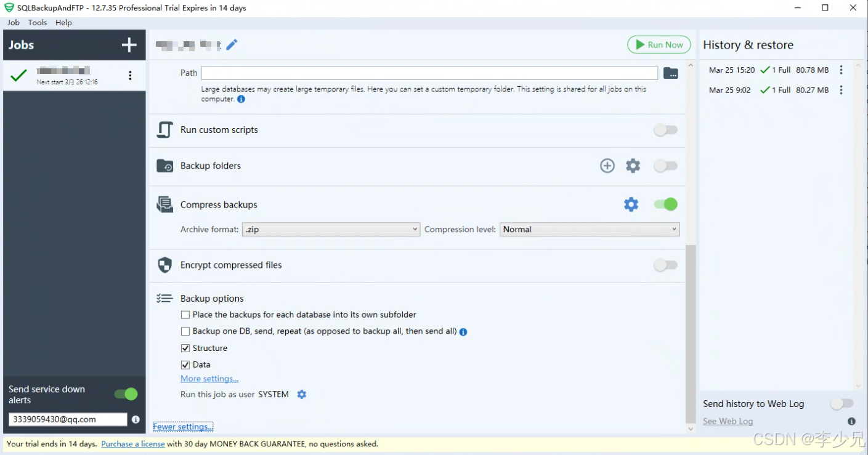Open options for Mar 25 9:02 backup
Viewport: 868px width, 455px height.
842,90
